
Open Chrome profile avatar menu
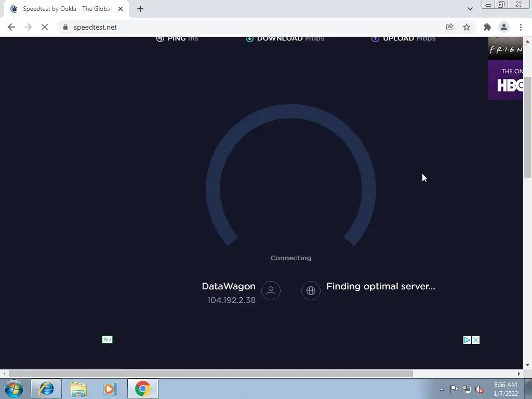pyautogui.click(x=504, y=27)
